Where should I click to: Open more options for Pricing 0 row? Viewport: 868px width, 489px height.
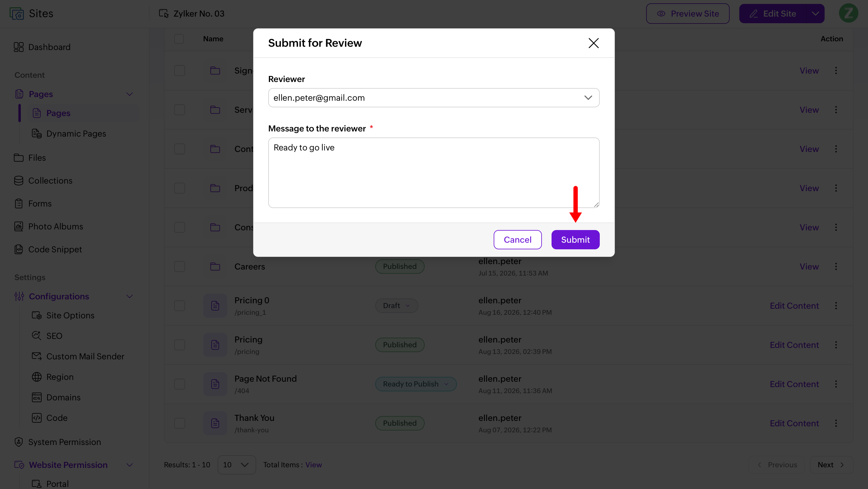(836, 306)
